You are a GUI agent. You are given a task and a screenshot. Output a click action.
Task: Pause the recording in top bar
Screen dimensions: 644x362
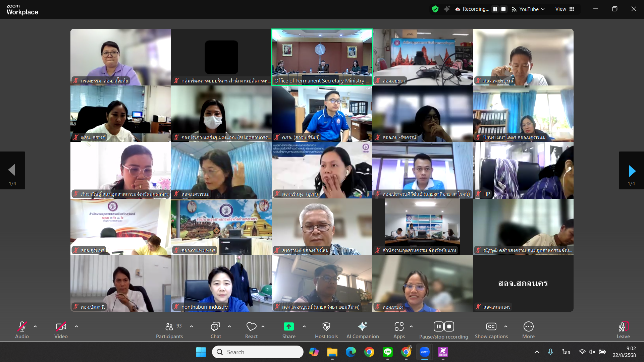click(x=495, y=9)
